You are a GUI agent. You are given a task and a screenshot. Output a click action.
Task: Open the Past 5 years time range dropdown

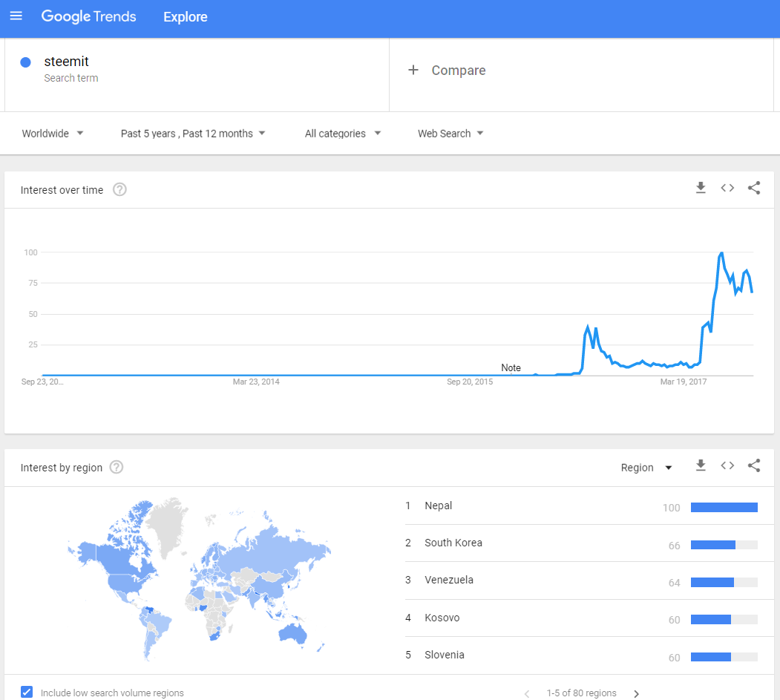click(193, 134)
